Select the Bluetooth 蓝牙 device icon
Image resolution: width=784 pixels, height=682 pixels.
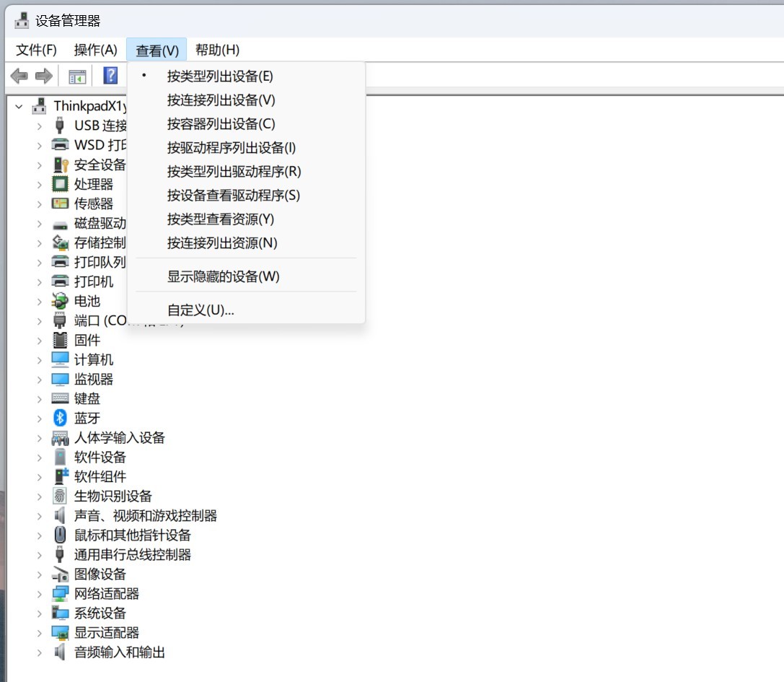tap(60, 418)
